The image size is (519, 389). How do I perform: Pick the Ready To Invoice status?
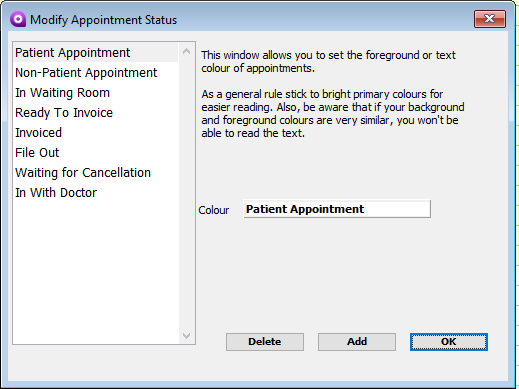[96, 113]
